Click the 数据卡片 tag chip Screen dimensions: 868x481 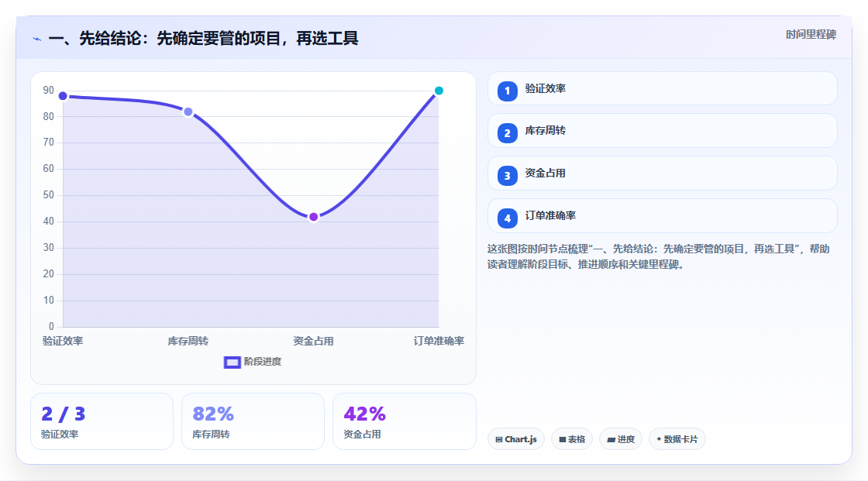click(677, 439)
